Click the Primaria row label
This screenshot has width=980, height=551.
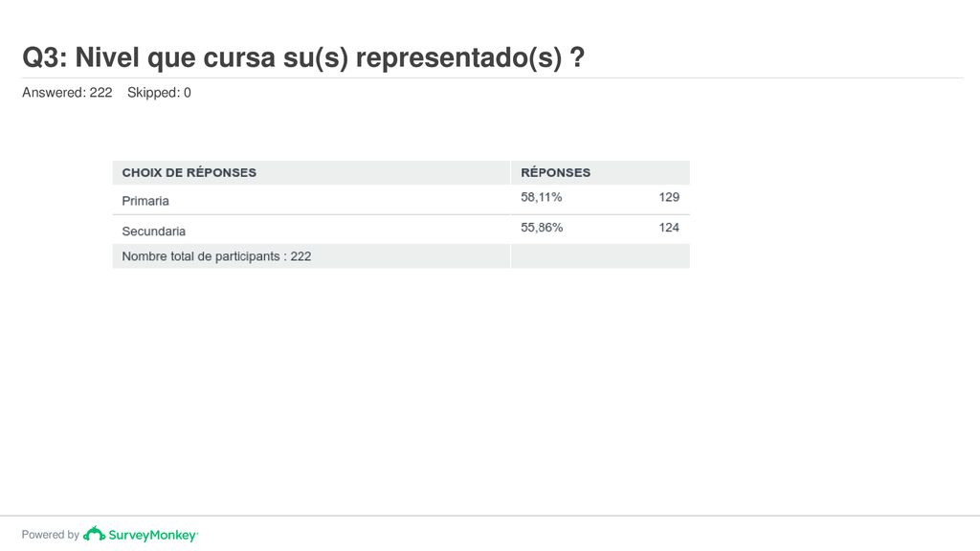click(145, 201)
